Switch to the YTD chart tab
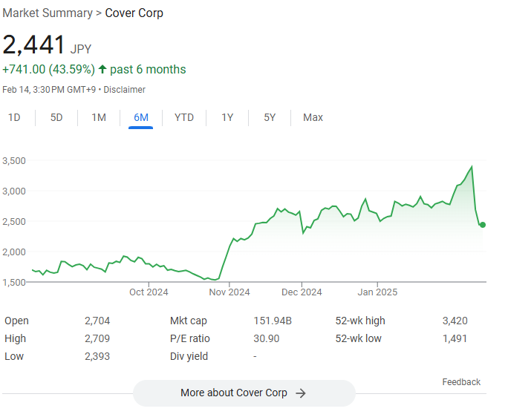 183,117
